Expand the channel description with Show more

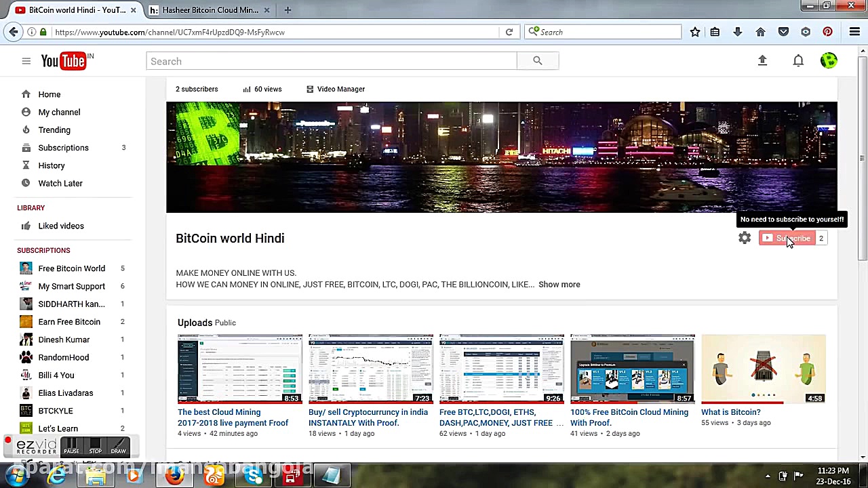(x=559, y=284)
